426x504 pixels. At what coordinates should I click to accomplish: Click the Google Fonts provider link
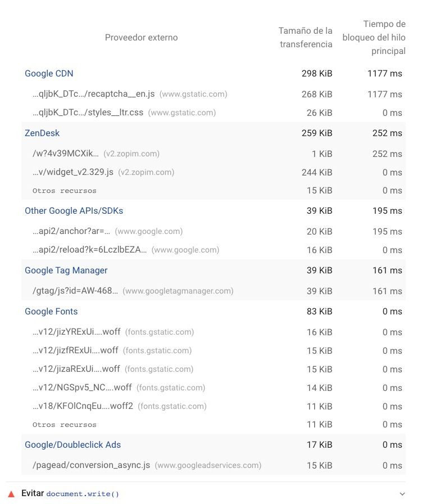click(51, 312)
